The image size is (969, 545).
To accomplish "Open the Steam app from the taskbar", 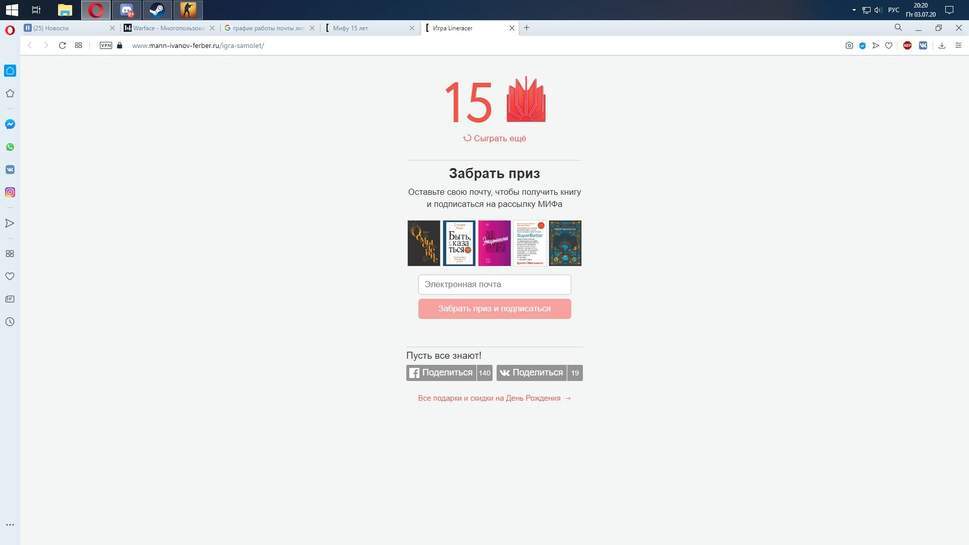I will [x=157, y=10].
